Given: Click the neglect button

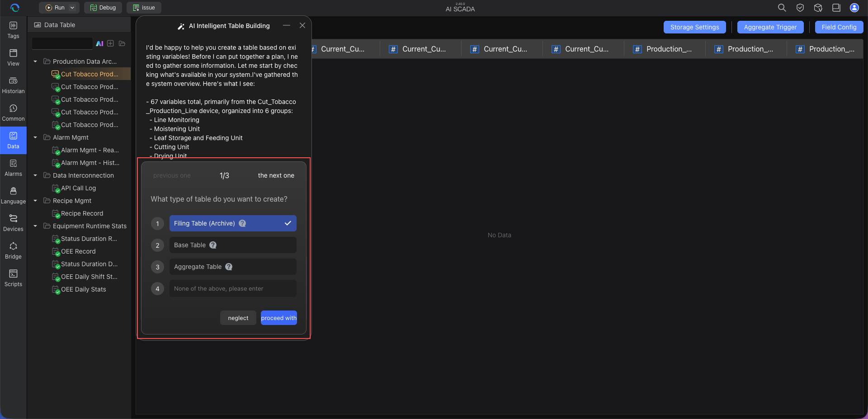Looking at the screenshot, I should coord(238,318).
